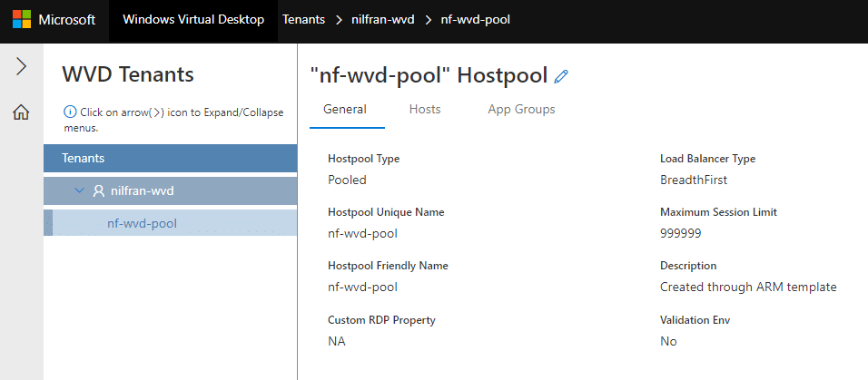Click the 'Custom RDP Property' label

pyautogui.click(x=381, y=320)
